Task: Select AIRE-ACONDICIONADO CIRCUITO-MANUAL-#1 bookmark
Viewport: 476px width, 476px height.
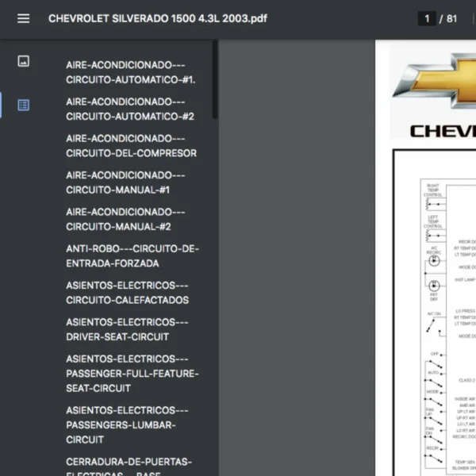Action: pyautogui.click(x=125, y=182)
